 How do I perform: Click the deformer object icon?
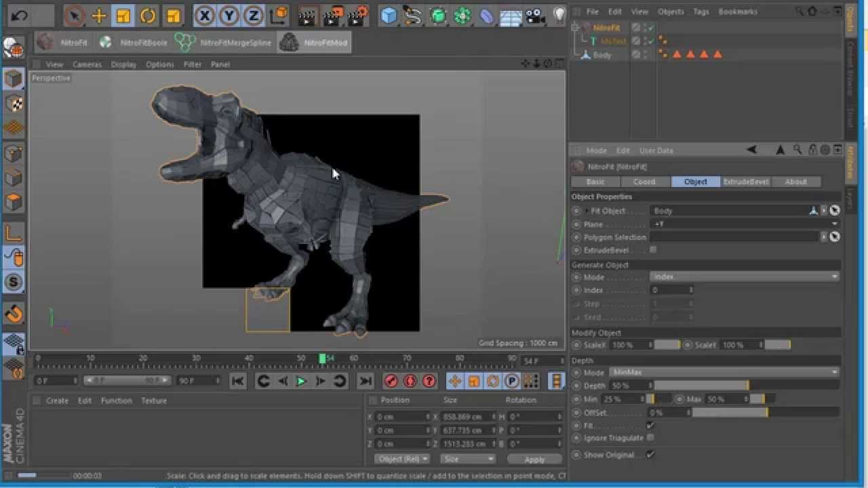(487, 15)
